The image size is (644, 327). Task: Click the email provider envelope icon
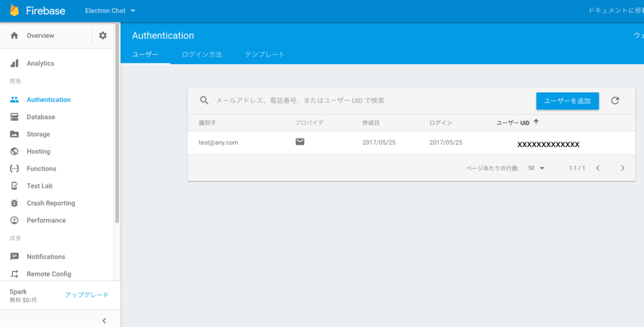point(300,141)
